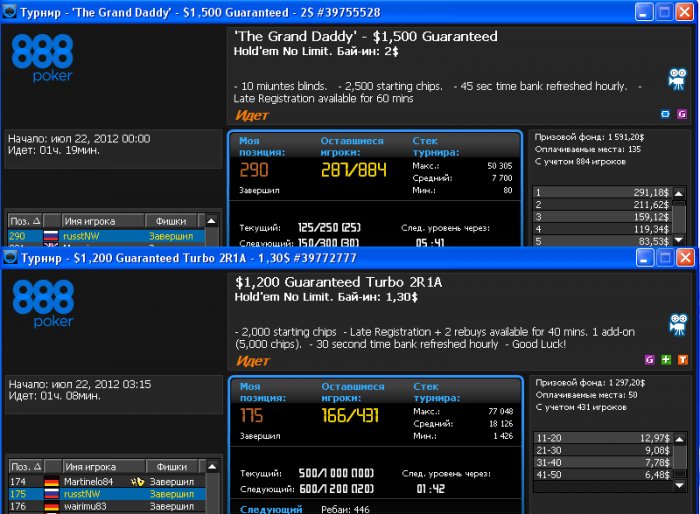This screenshot has width=700, height=514.
Task: Click the purple G icon in Turbo window
Action: pos(650,359)
